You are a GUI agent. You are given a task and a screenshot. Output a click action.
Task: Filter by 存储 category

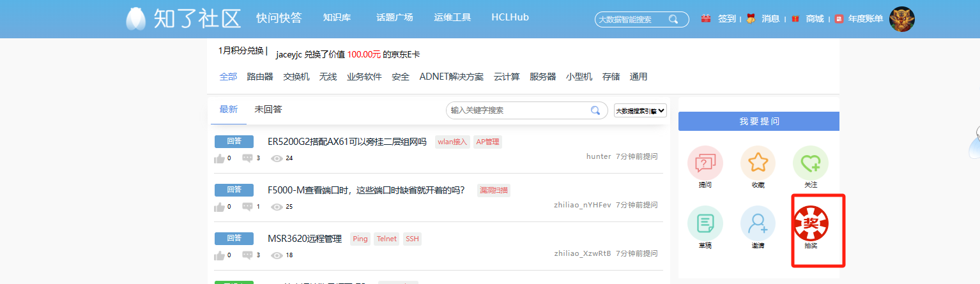coord(611,77)
